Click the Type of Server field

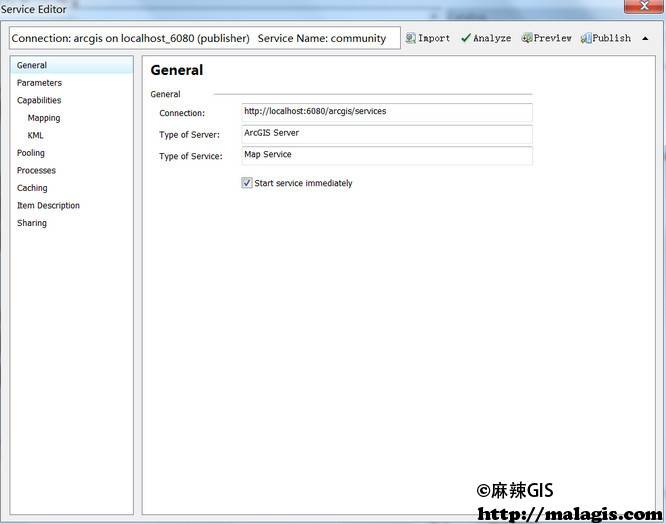[387, 134]
